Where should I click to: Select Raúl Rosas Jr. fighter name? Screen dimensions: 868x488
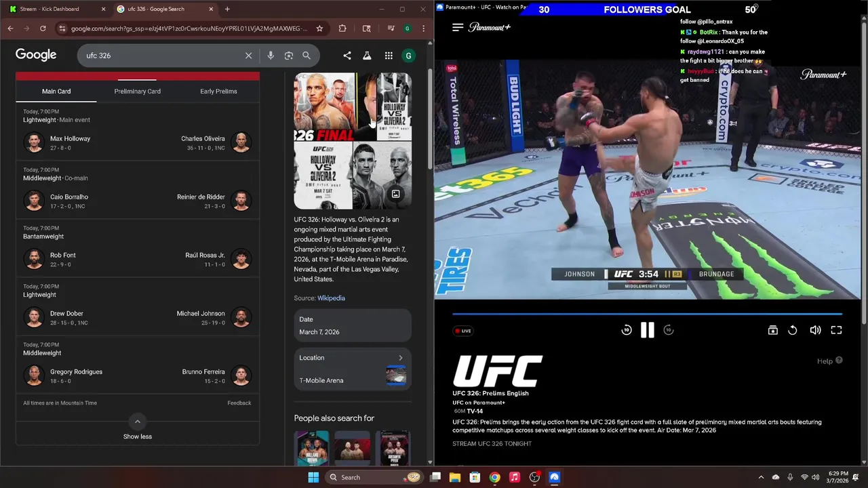205,256
